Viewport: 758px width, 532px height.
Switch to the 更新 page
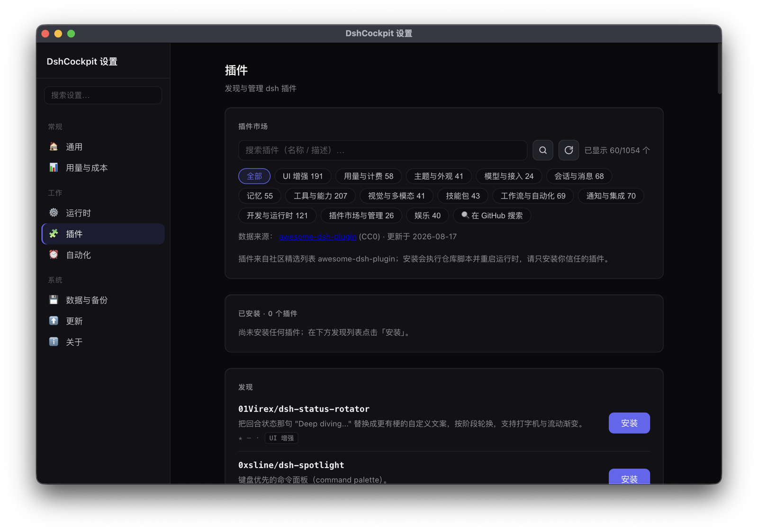pos(103,321)
